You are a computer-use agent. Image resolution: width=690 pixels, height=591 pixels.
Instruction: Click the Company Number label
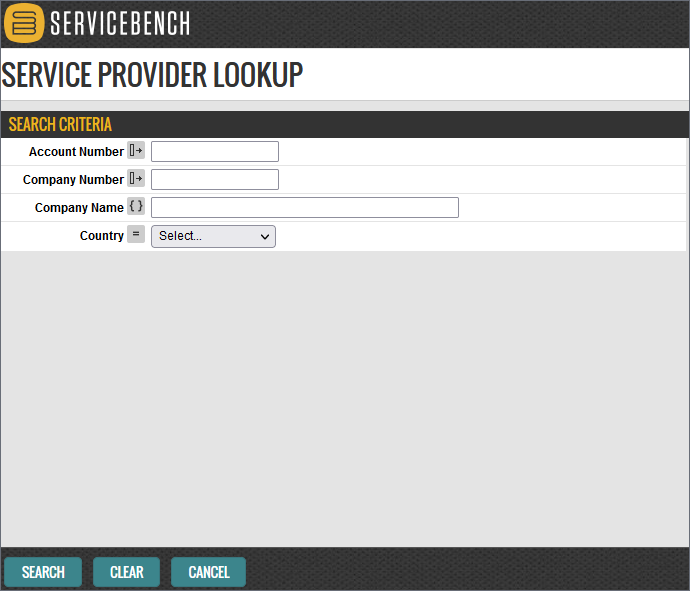click(73, 180)
